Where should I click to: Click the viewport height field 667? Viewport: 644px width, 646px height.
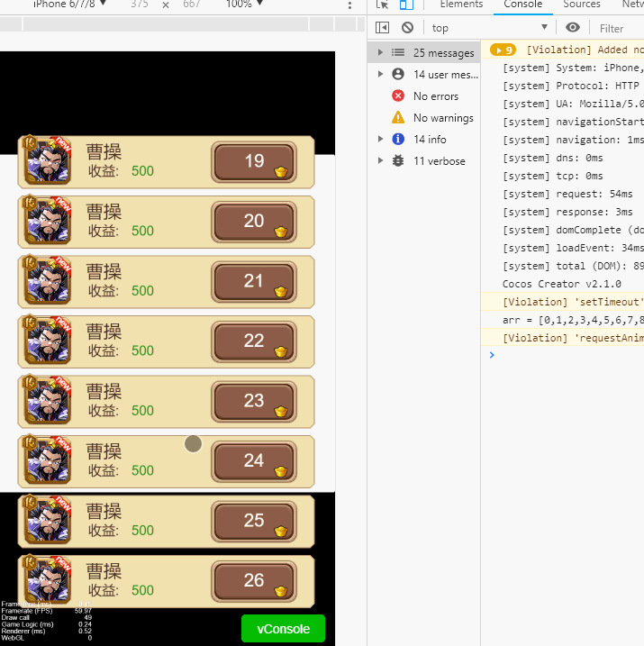[x=192, y=5]
